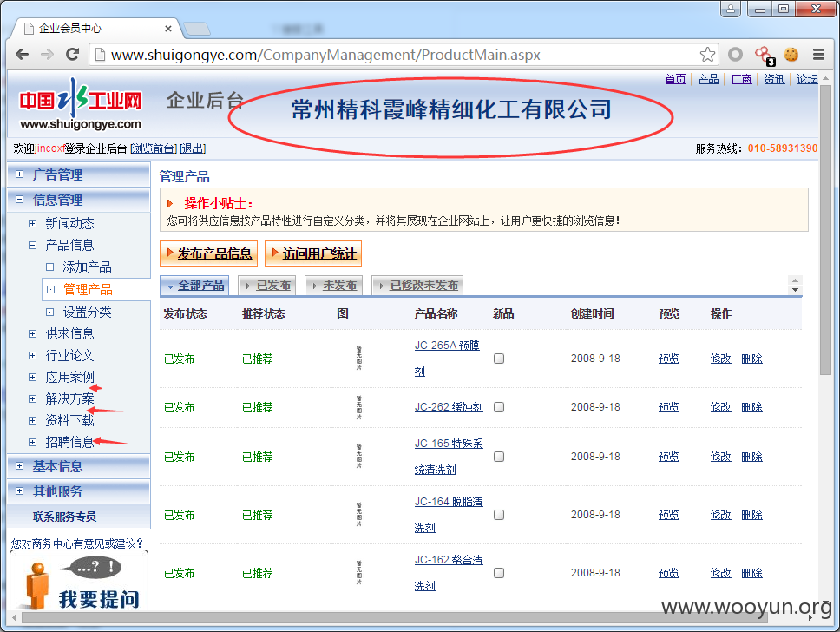Preview the JC-265A 预膜剂 product
Viewport: 840px width, 632px height.
point(668,359)
